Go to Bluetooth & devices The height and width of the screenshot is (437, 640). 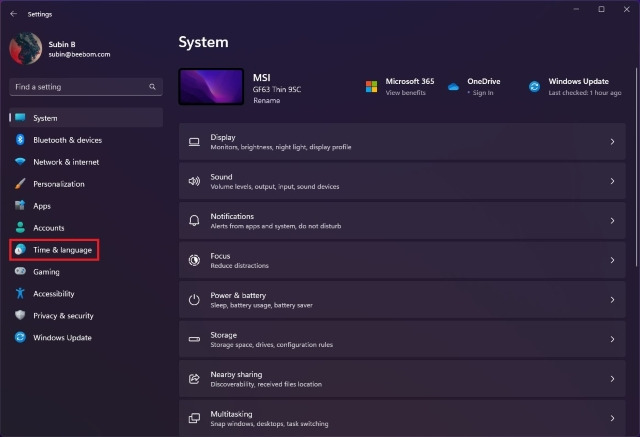[x=67, y=140]
